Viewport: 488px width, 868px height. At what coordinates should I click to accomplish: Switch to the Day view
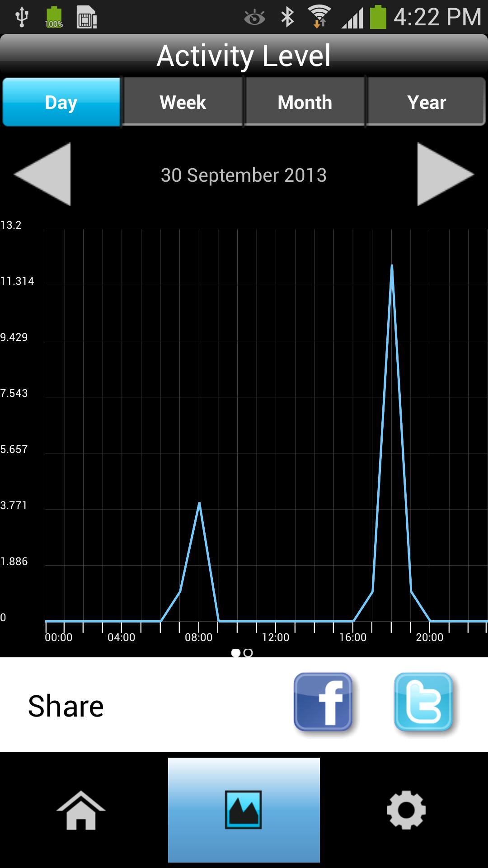coord(61,102)
